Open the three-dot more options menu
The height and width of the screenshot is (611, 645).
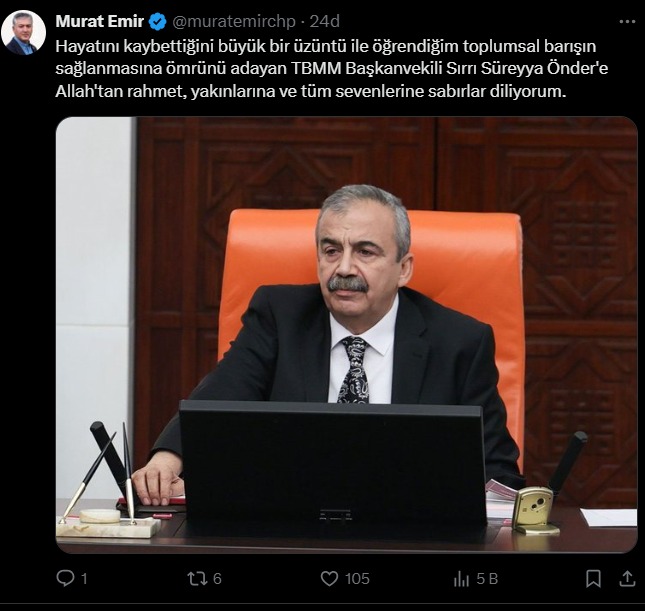(x=627, y=22)
